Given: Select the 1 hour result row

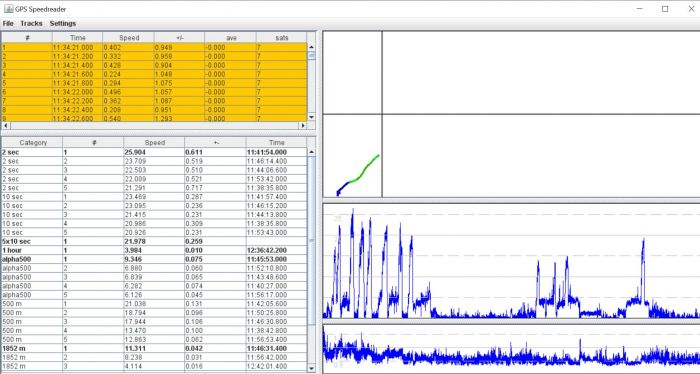Looking at the screenshot, I should tap(154, 250).
